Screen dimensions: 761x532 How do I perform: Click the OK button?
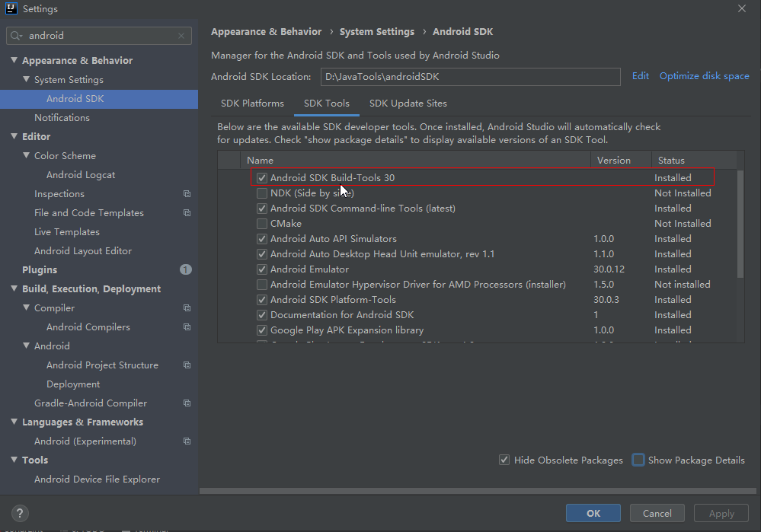point(593,513)
